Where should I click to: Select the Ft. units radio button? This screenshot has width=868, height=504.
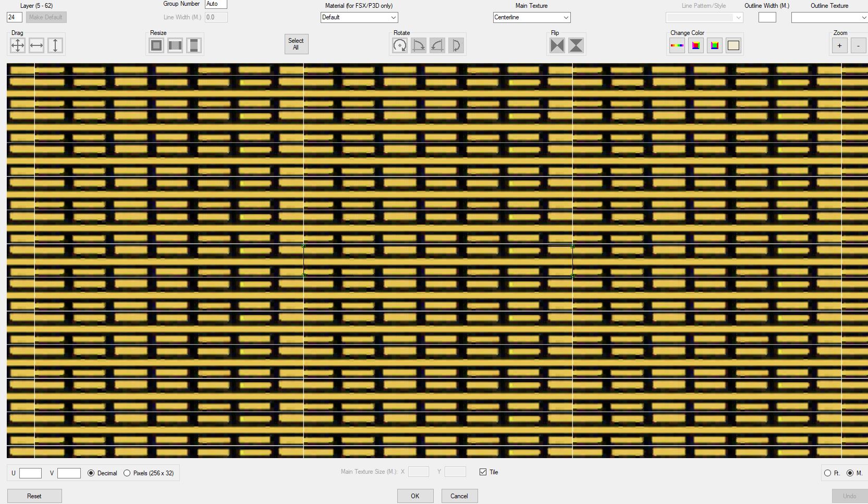point(828,473)
